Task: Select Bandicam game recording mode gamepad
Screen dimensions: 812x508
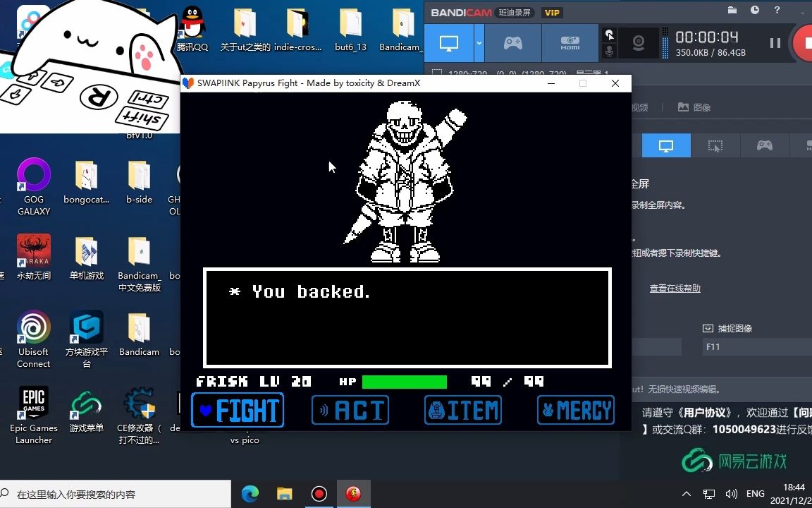Action: 513,43
